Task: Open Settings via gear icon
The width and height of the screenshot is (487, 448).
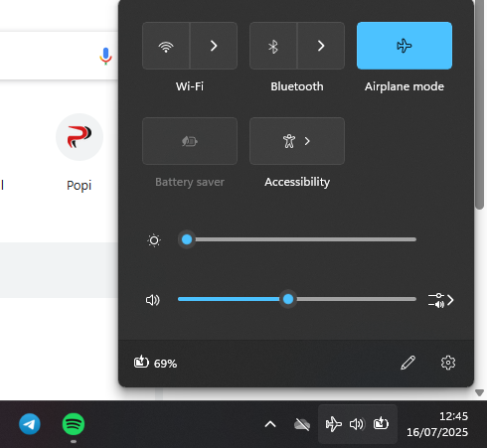Action: [x=448, y=363]
